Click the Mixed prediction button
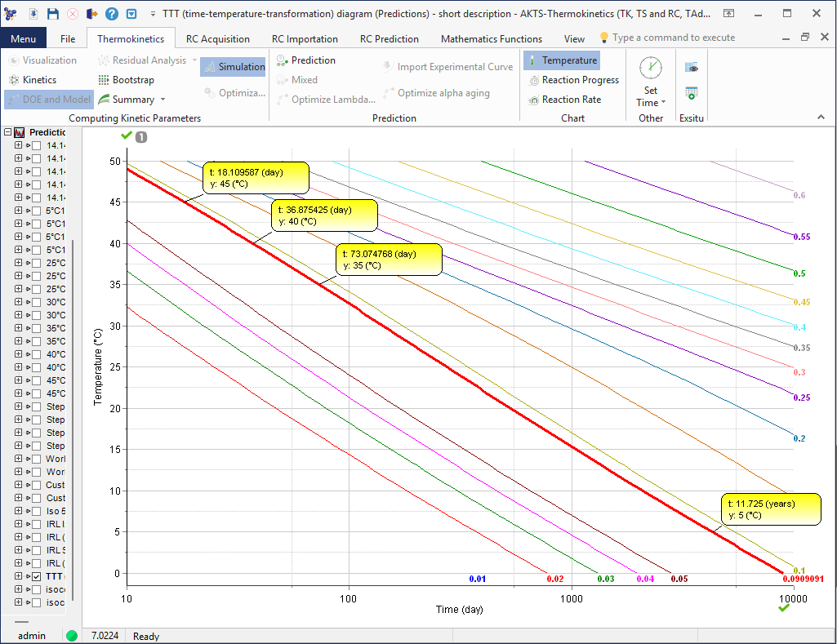Viewport: 837px width, 644px height. pos(296,79)
